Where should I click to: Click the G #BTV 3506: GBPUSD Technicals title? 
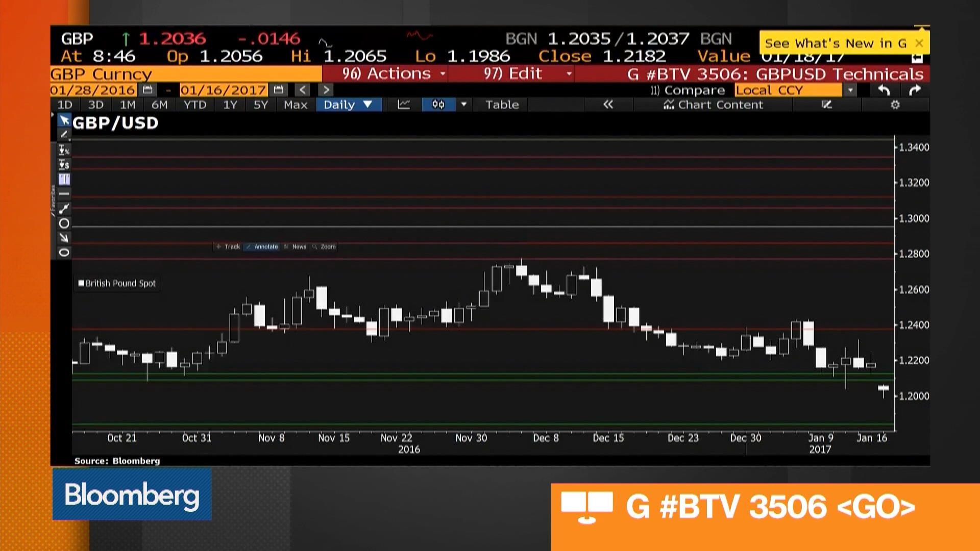coord(775,74)
